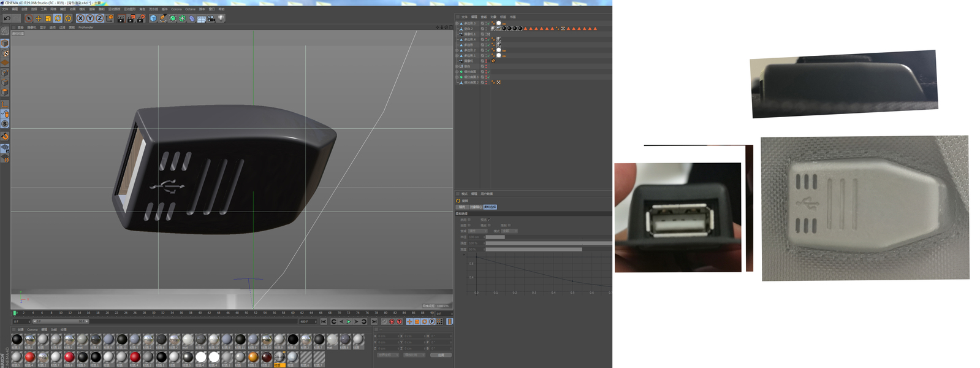
Task: Open 对象 menu in the Object Manager
Action: [493, 17]
